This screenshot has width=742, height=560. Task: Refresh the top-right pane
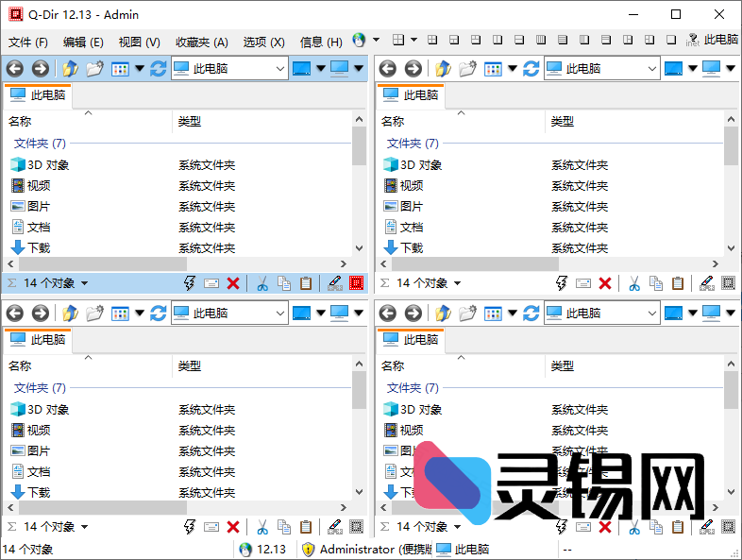(531, 69)
